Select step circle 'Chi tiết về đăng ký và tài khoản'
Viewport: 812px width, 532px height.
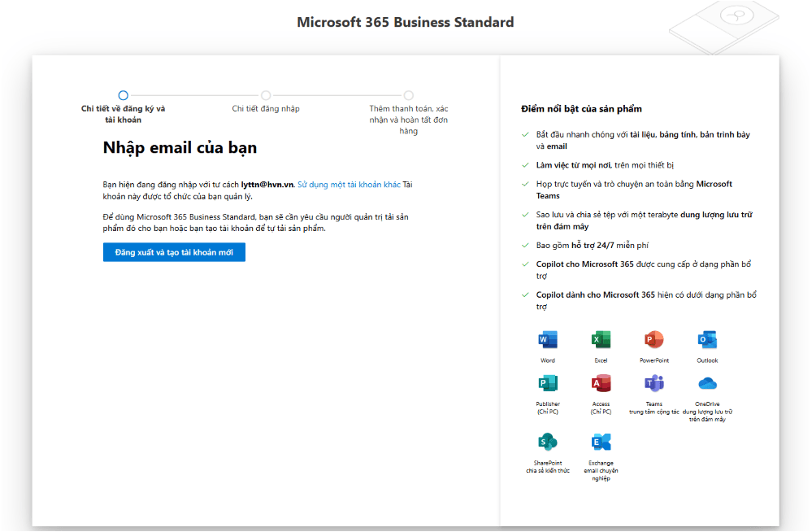coord(123,95)
